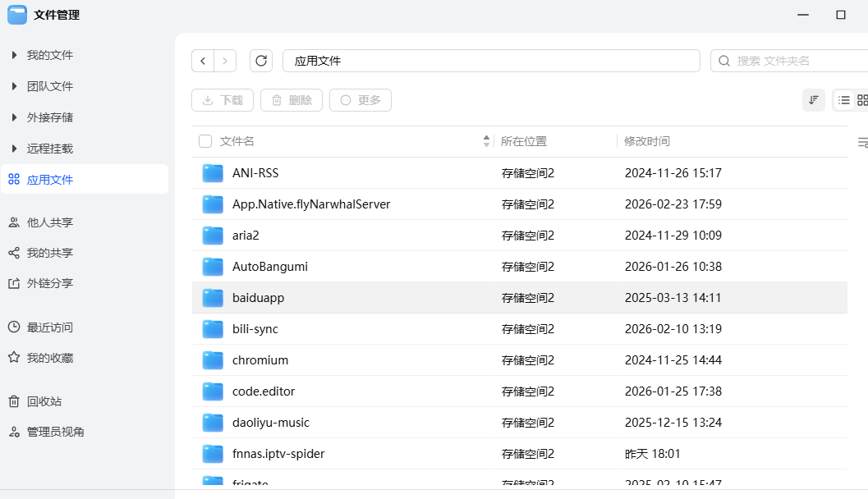Expand the 我的文件 tree node
This screenshot has width=868, height=499.
coord(15,55)
